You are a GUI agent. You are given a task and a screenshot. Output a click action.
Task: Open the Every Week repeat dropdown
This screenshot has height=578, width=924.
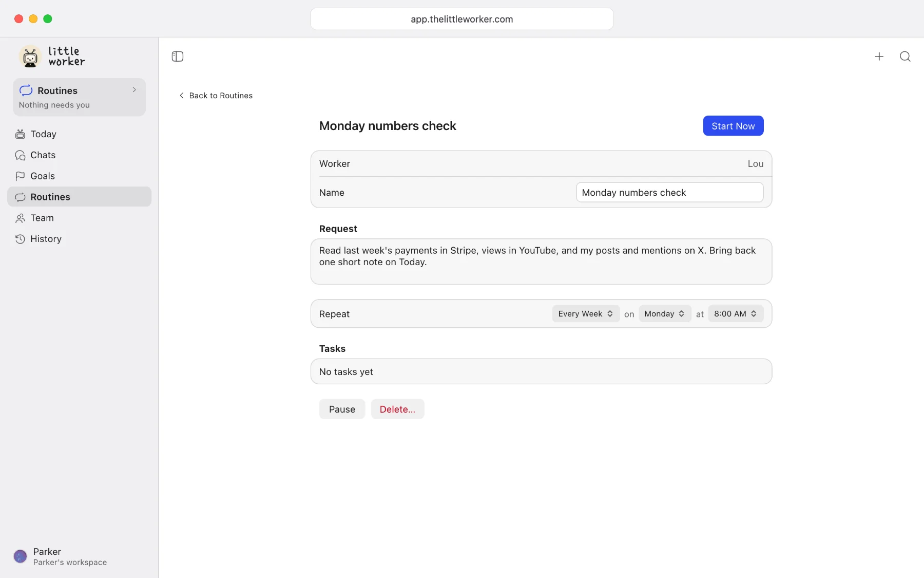[586, 314]
